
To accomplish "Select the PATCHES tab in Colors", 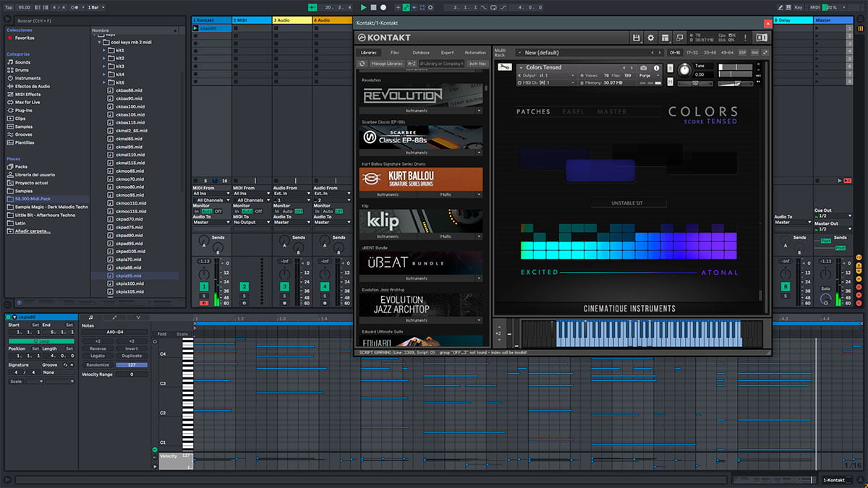I will 533,112.
